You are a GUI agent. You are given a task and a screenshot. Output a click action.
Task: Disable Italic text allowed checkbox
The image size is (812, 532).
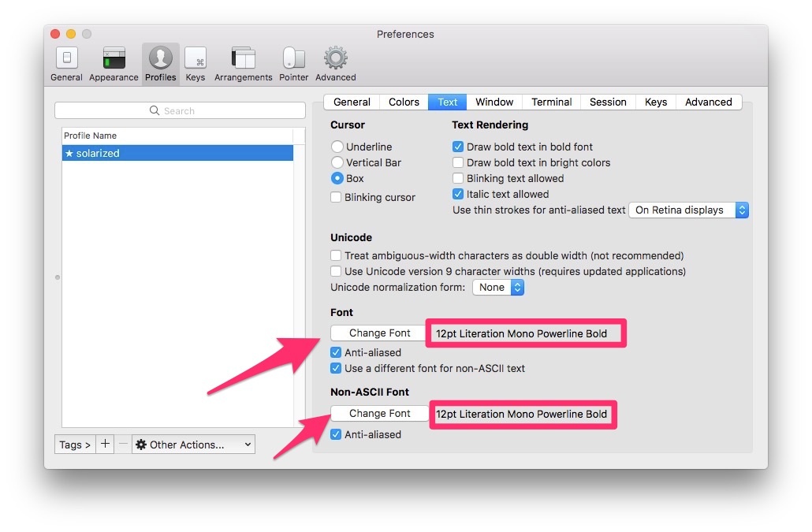tap(458, 194)
